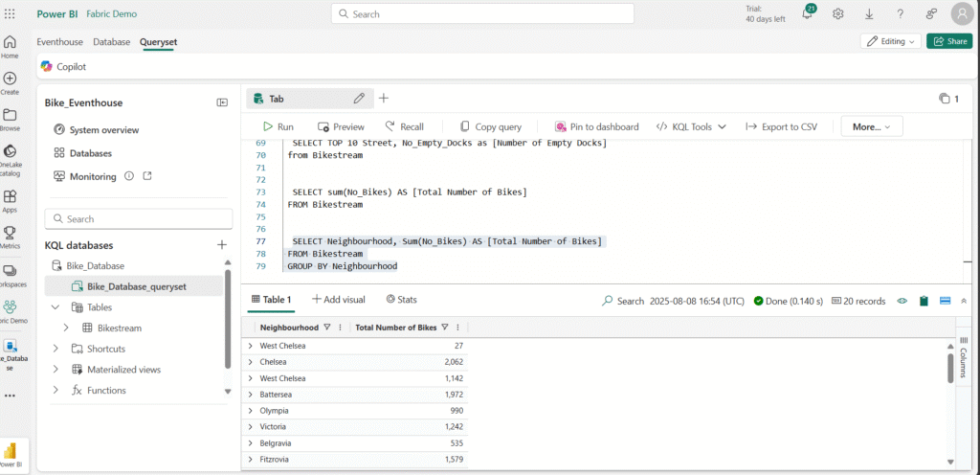Click the Share button
Image resolution: width=980 pixels, height=475 pixels.
pos(949,41)
